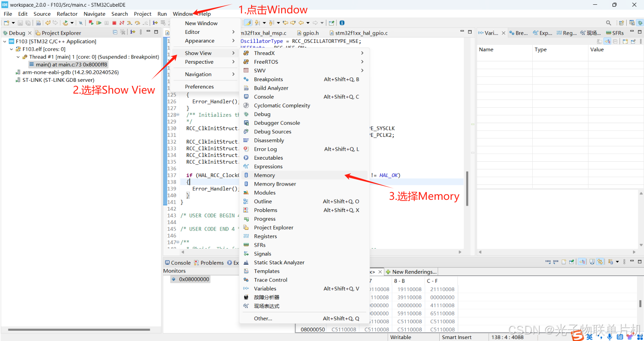644x341 pixels.
Task: Click Collapse All icon in Debug view
Action: 115,32
